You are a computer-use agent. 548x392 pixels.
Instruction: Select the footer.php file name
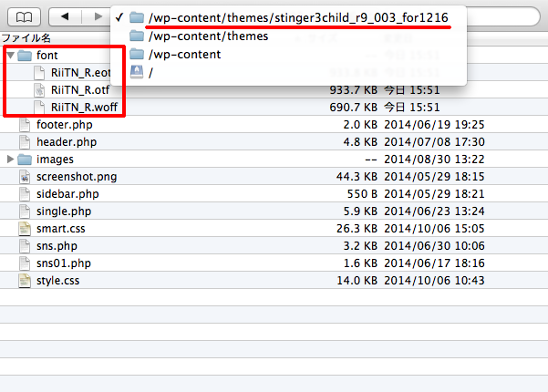tap(65, 125)
